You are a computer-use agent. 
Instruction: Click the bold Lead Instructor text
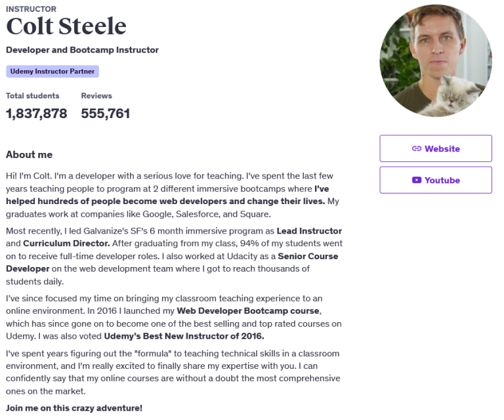309,231
